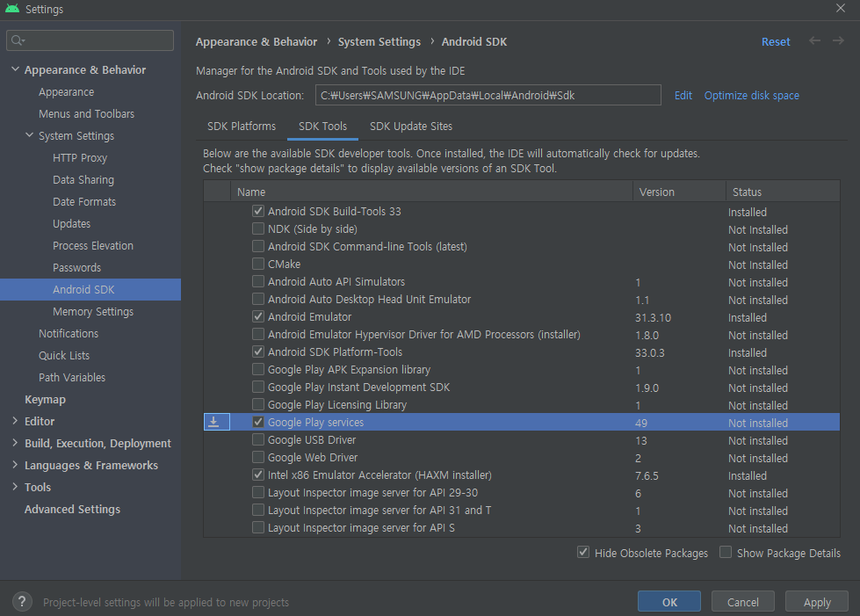This screenshot has width=860, height=616.
Task: Click the download icon beside Google Play services
Action: pyautogui.click(x=214, y=422)
